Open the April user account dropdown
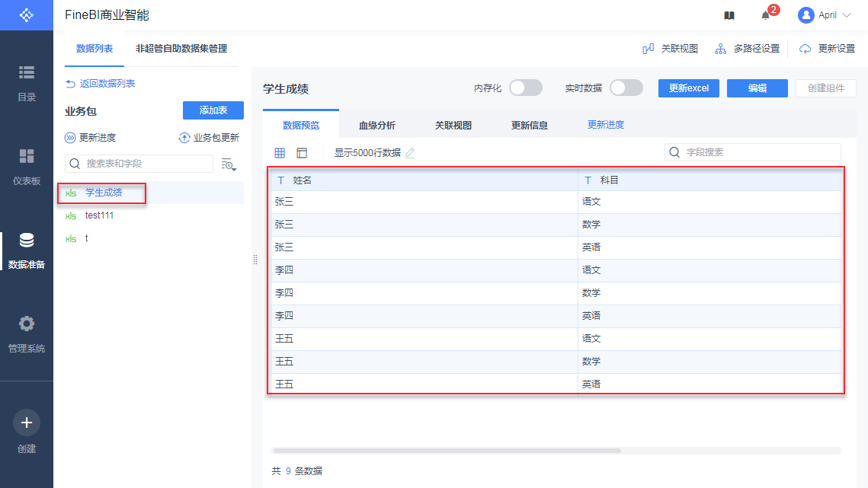This screenshot has width=868, height=488. 825,15
